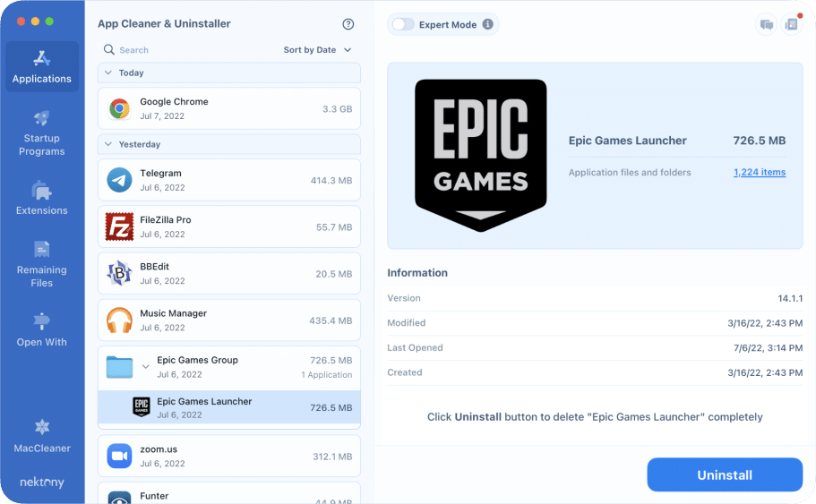Click the Funter app icon

point(119,498)
